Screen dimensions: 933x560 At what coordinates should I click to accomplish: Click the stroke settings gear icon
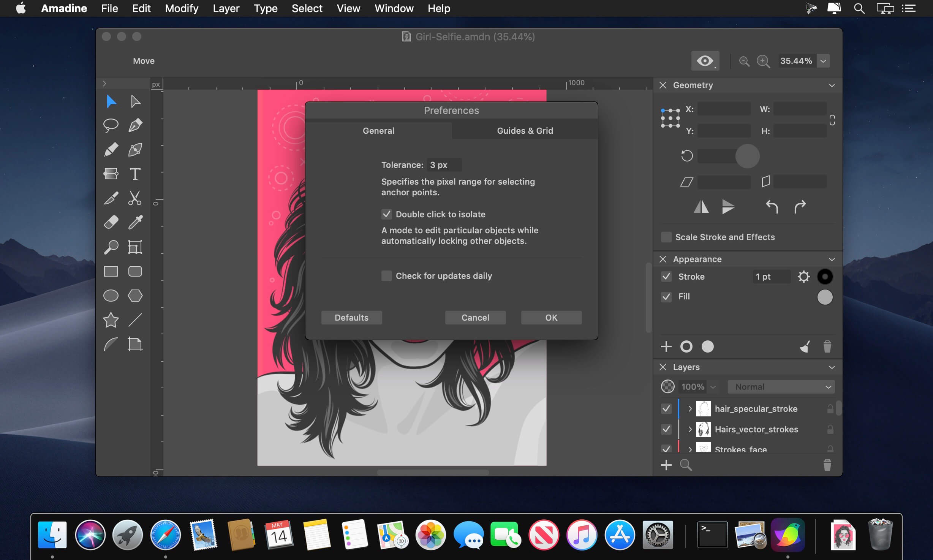(x=803, y=277)
